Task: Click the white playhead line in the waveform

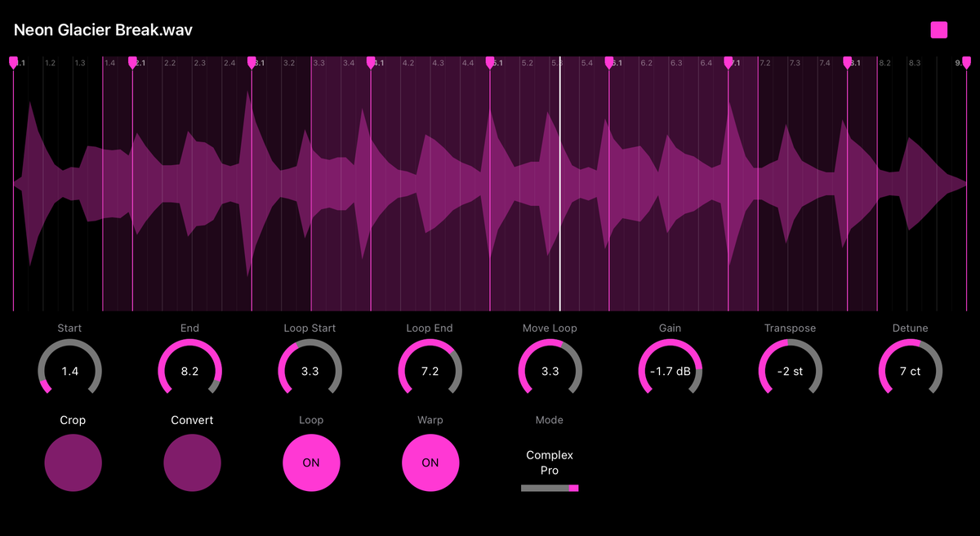Action: [x=559, y=184]
